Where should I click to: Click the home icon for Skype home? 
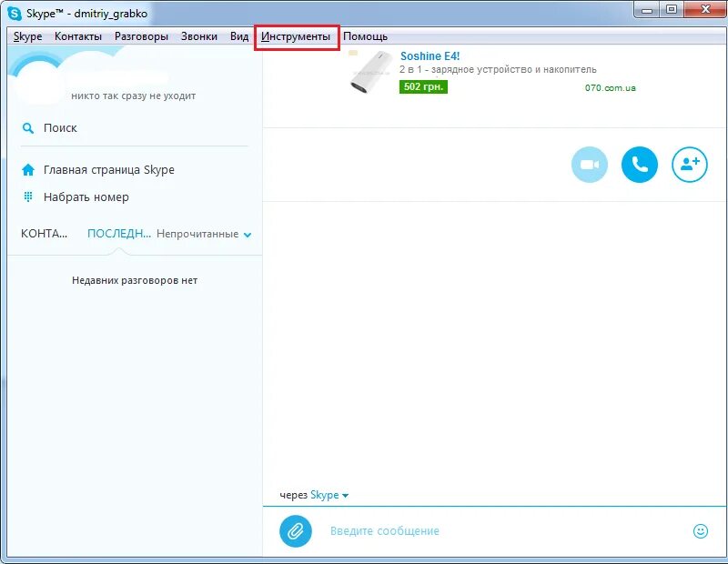pos(28,170)
